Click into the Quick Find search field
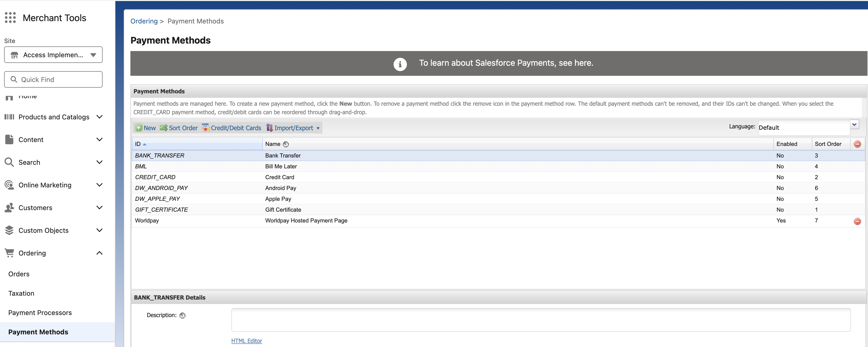Image resolution: width=868 pixels, height=347 pixels. point(57,80)
